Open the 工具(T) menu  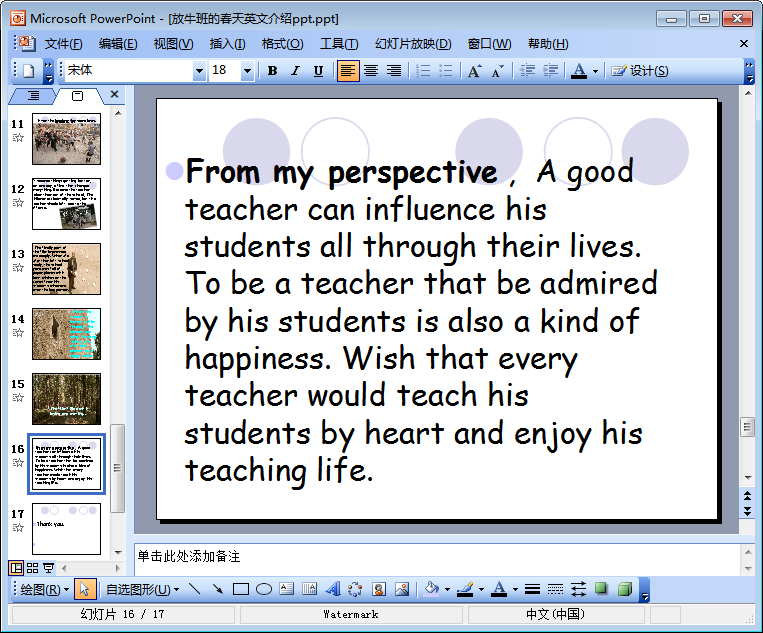339,44
